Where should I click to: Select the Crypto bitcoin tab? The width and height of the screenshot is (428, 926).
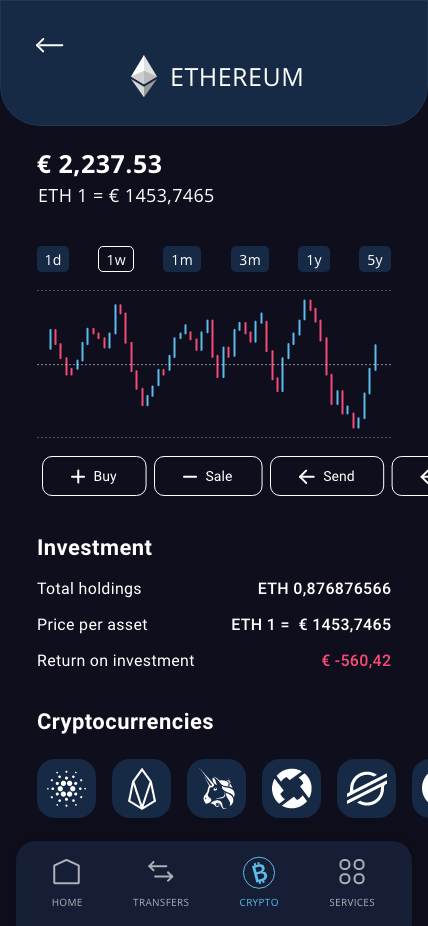coord(259,883)
